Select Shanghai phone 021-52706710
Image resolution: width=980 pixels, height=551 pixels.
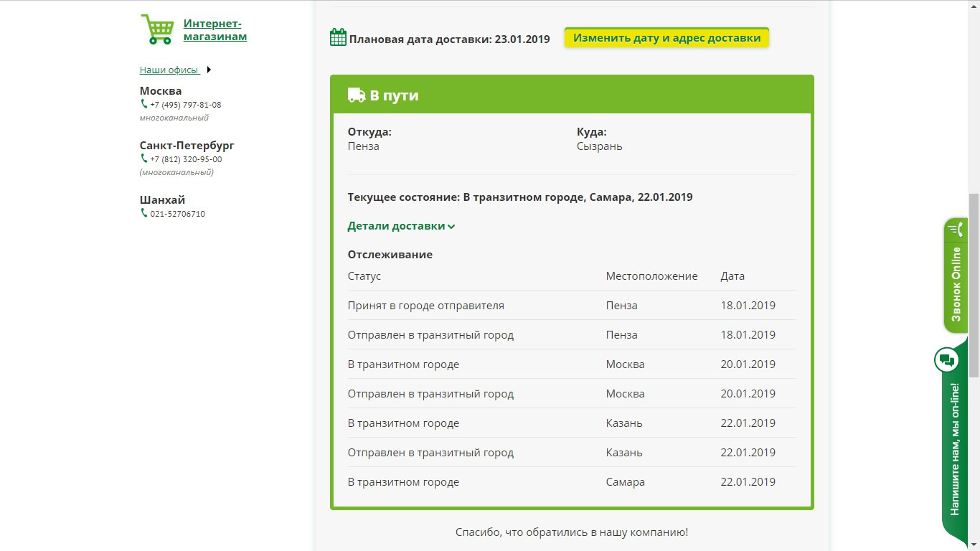point(178,214)
